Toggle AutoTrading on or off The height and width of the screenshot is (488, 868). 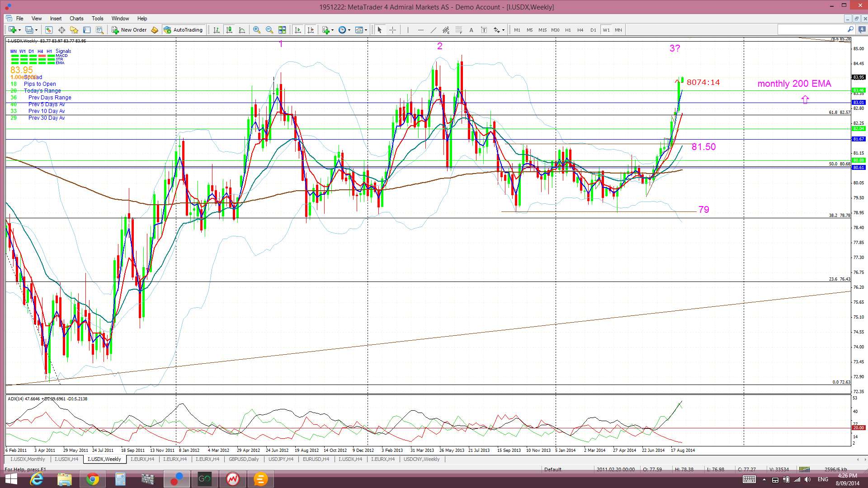click(184, 30)
